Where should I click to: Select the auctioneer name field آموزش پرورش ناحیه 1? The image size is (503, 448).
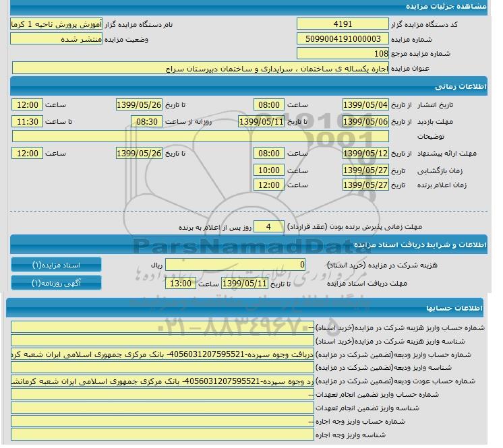click(57, 25)
